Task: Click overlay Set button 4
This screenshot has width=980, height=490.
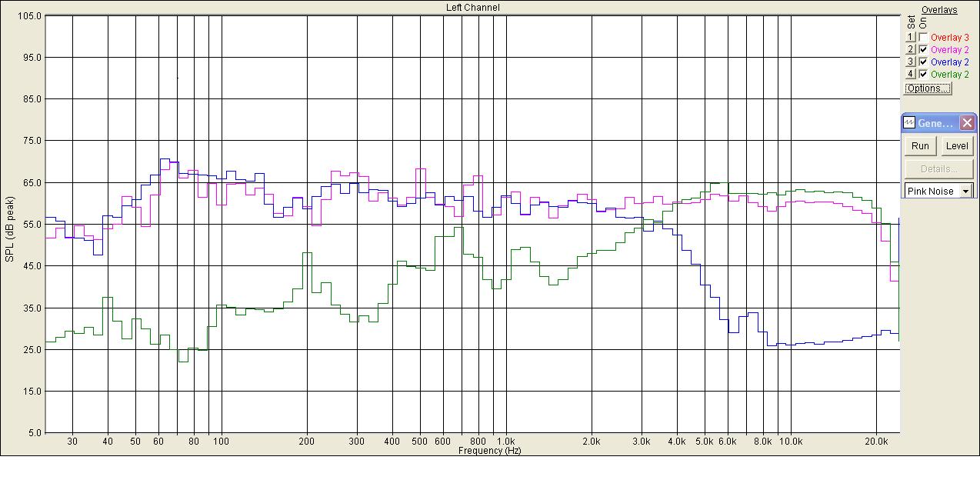Action: point(910,74)
